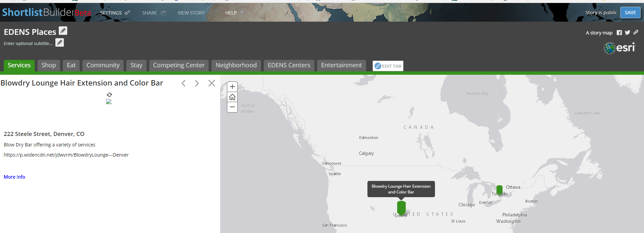The height and width of the screenshot is (233, 644).
Task: Click the green marker near Toronto
Action: [x=499, y=190]
